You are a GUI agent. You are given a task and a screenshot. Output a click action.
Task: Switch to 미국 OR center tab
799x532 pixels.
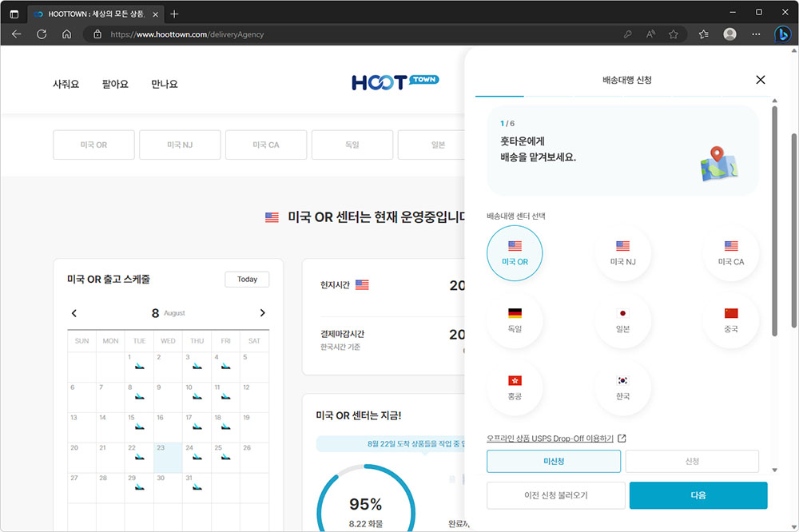[93, 145]
